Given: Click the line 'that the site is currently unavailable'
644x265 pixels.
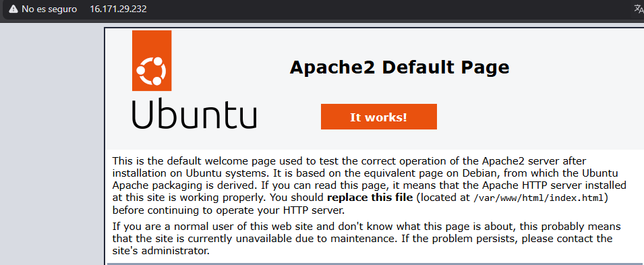Looking at the screenshot, I should (362, 239).
